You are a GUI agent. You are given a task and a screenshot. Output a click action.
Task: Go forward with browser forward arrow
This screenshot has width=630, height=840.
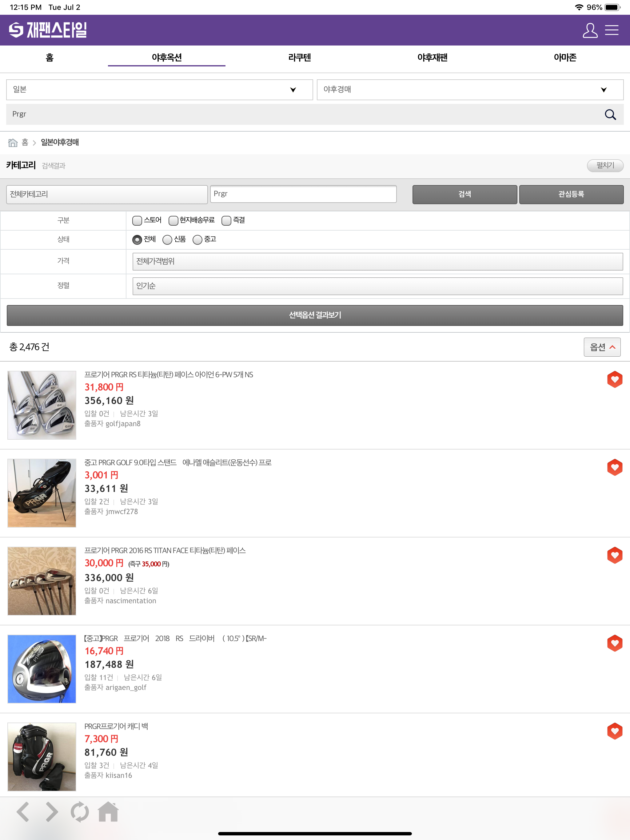52,812
